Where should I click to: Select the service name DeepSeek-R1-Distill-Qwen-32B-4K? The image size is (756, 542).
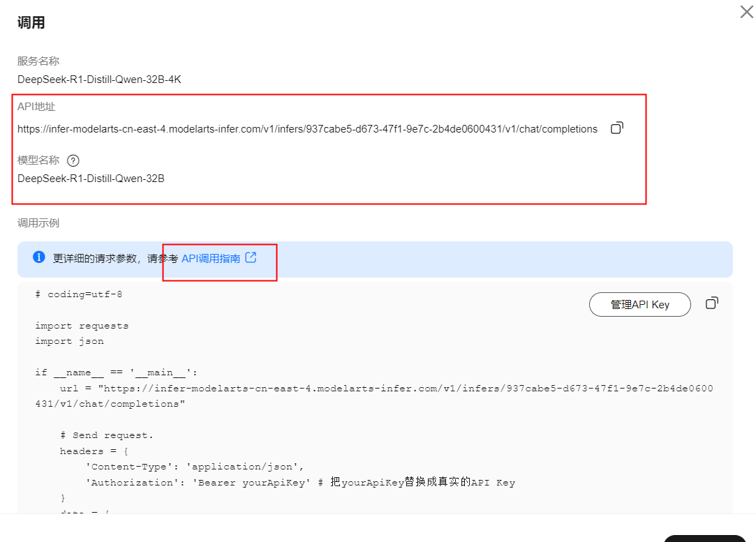pos(99,80)
